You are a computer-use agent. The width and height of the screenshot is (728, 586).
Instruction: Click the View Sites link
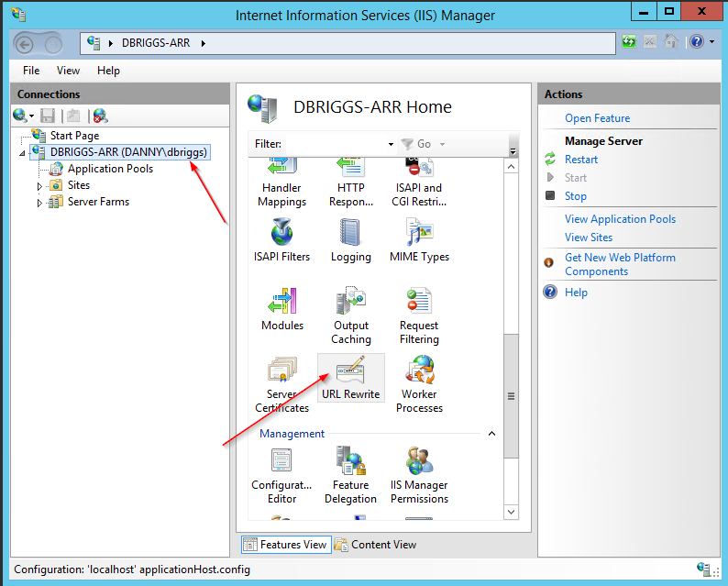click(x=589, y=238)
